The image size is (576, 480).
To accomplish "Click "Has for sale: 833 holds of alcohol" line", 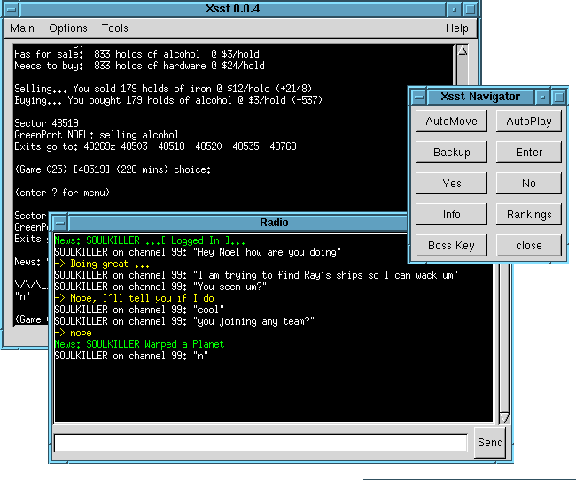I will (137, 54).
